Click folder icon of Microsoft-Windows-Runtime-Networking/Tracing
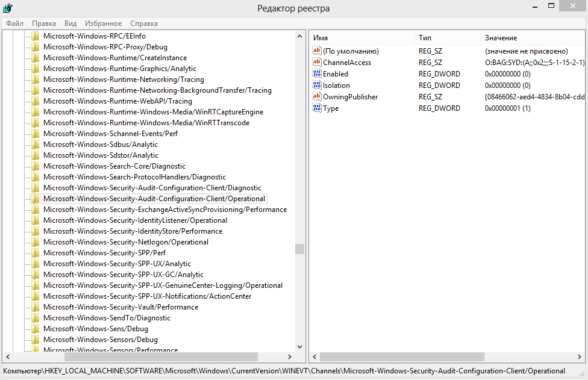The width and height of the screenshot is (588, 380). click(36, 79)
